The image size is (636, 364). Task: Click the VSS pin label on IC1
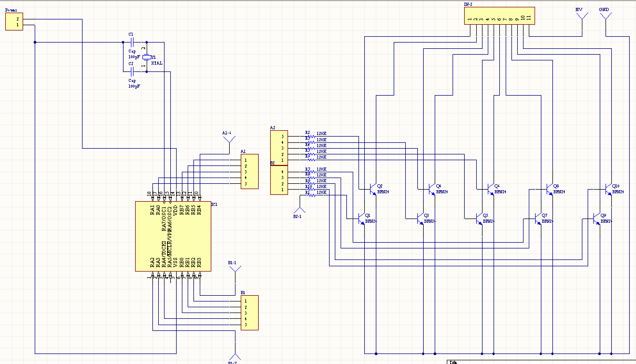176,263
